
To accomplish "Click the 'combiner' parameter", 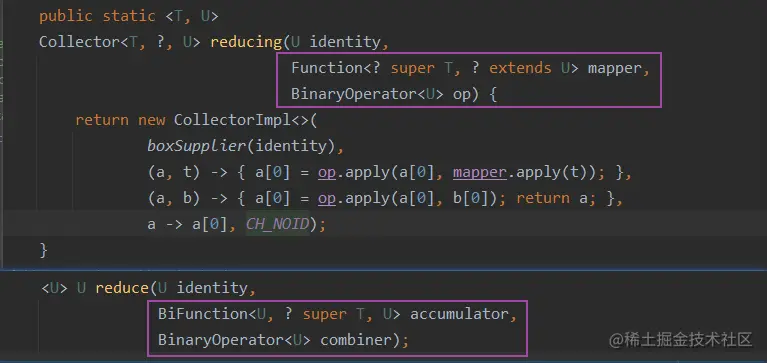I will 357,340.
